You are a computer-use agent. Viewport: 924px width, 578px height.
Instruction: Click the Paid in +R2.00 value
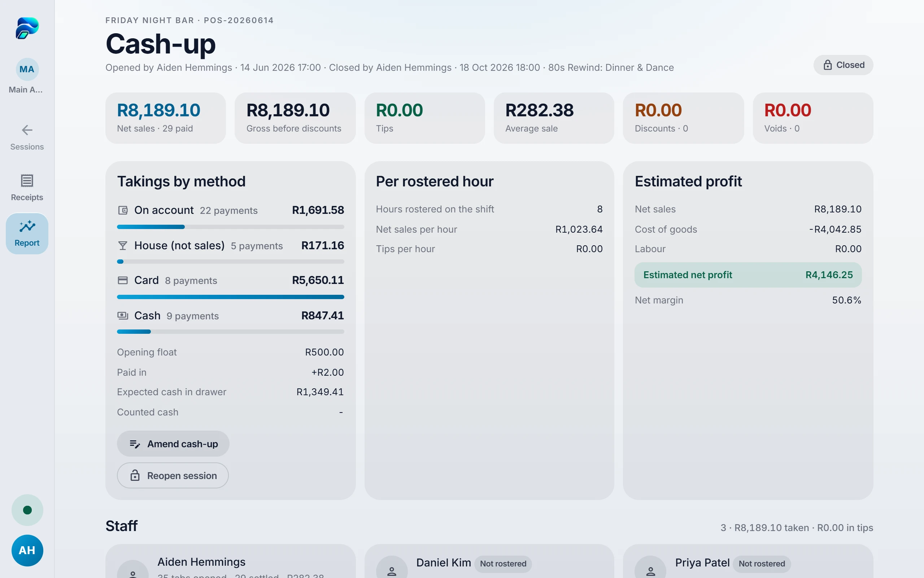(327, 372)
